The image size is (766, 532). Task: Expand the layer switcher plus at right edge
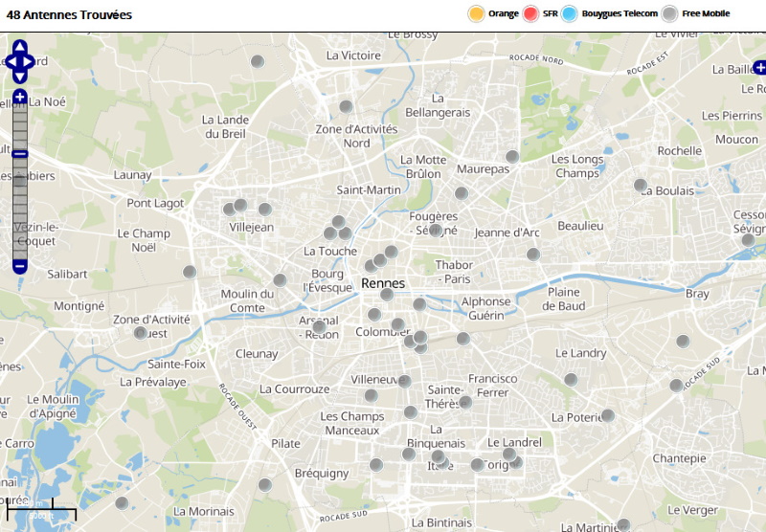759,67
